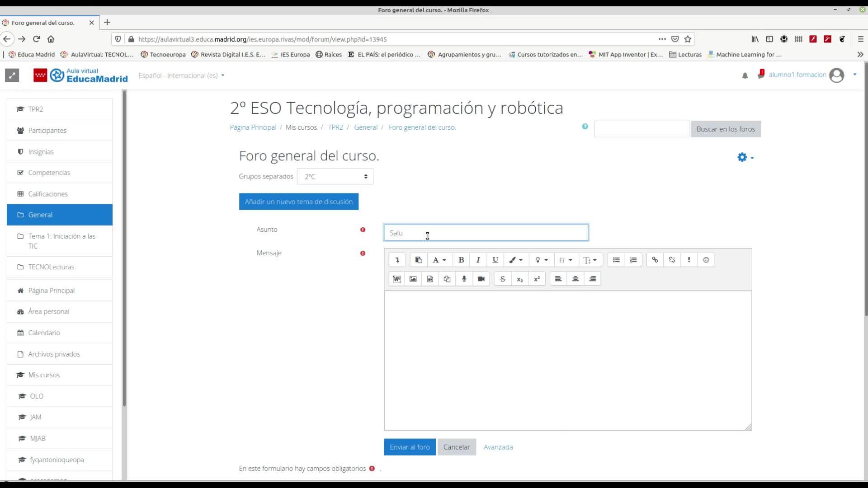Viewport: 868px width, 488px height.
Task: Open font color brush dropdown
Action: [x=515, y=260]
